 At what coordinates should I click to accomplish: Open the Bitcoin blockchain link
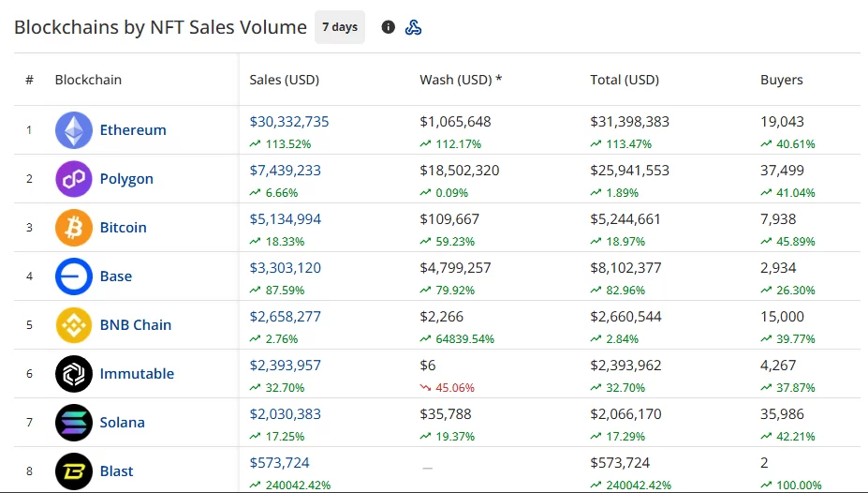(x=123, y=228)
